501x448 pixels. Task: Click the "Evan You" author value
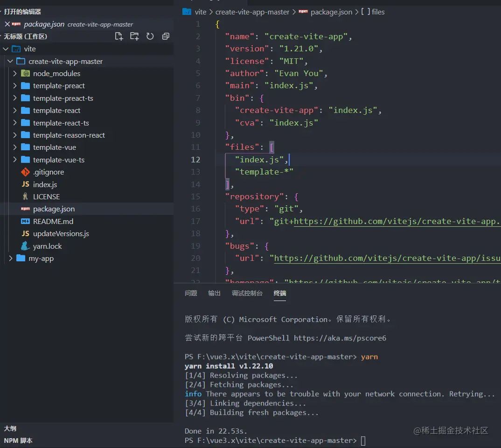tap(299, 73)
